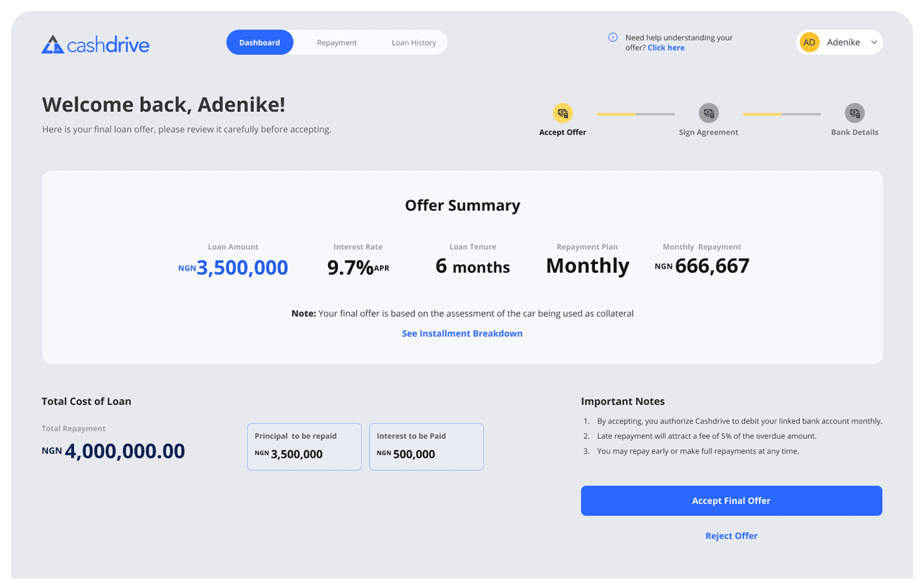Click the progress bar after Accept Offer
This screenshot has height=579, width=924.
636,114
